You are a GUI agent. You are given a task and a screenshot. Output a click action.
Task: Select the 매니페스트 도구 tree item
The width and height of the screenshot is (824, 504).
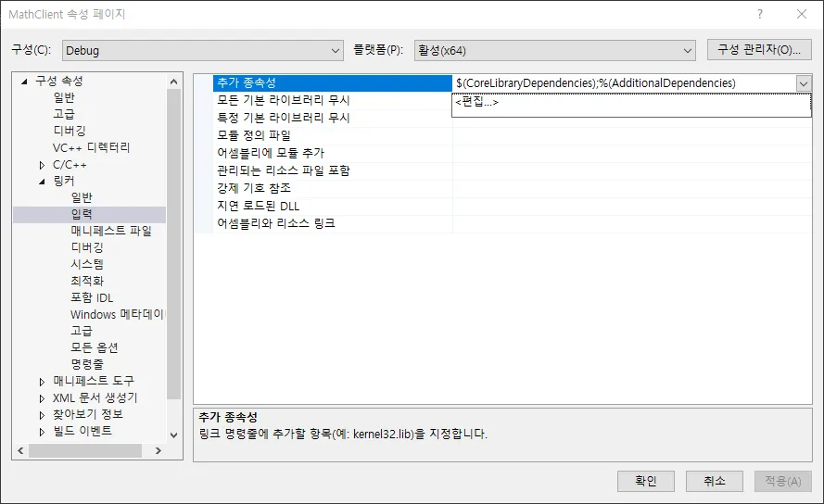coord(94,381)
